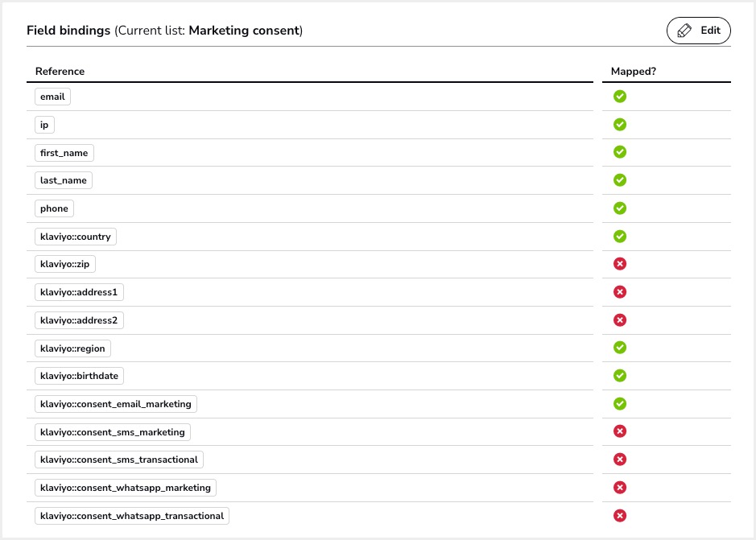Click the klaviyo::birthdate reference tag
The width and height of the screenshot is (756, 540).
[x=81, y=376]
